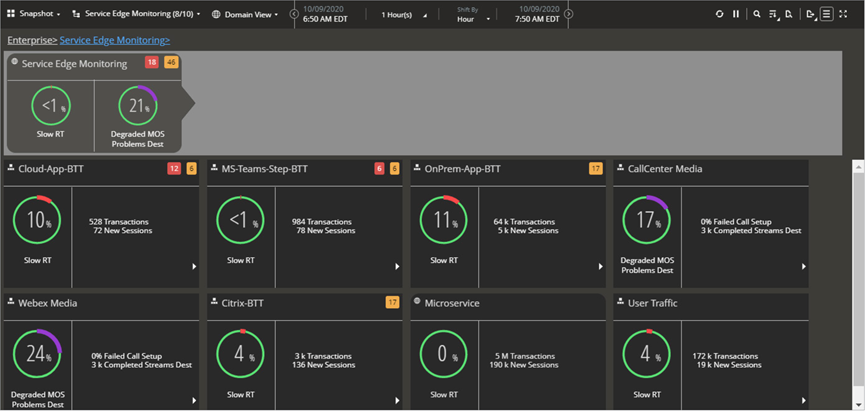This screenshot has height=411, width=865.
Task: Click the refresh icon in the toolbar
Action: coord(719,14)
